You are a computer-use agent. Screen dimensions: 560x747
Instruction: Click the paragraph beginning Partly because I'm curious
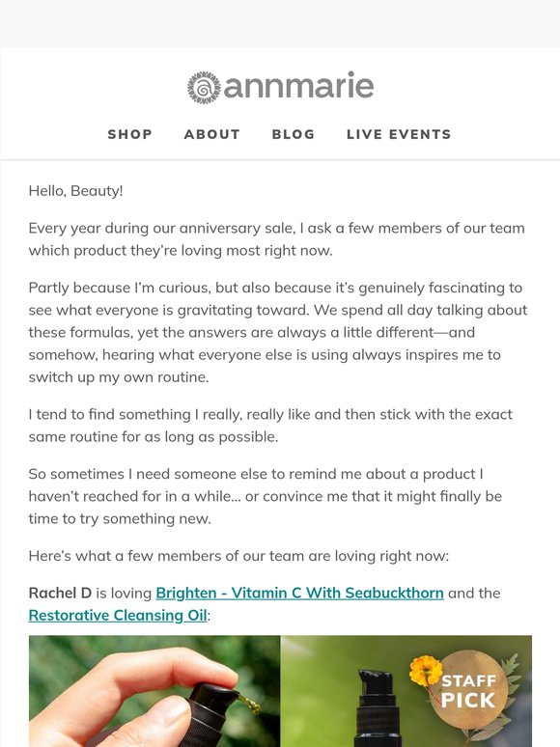(278, 333)
